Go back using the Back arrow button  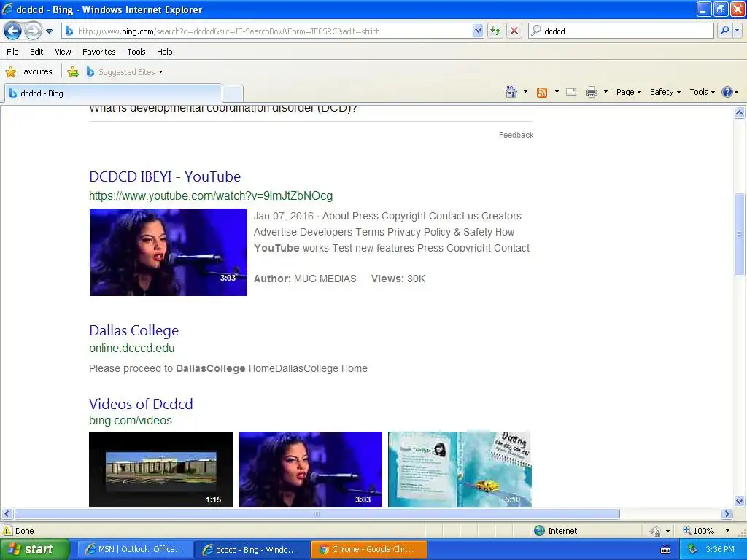coord(13,31)
